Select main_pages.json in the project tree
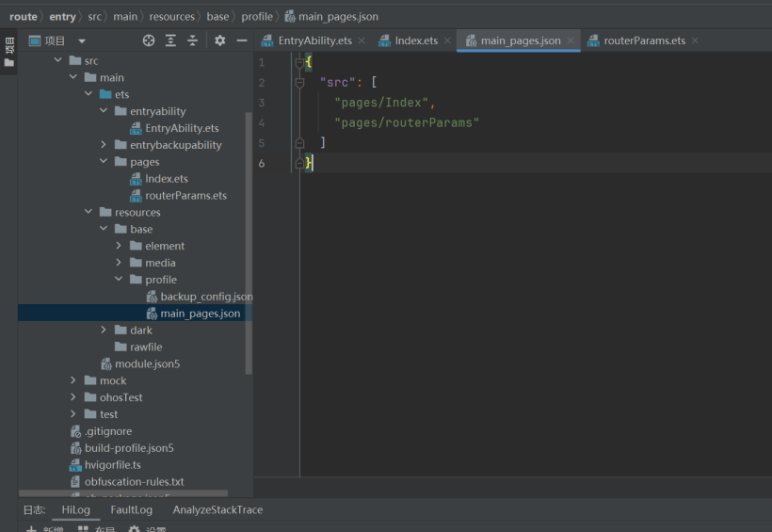 click(x=194, y=313)
